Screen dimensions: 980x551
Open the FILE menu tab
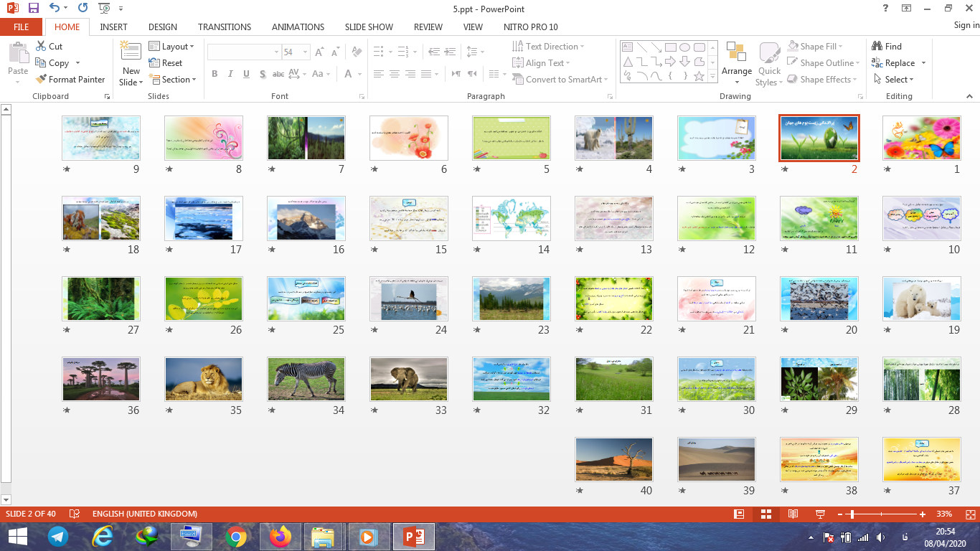(x=22, y=27)
